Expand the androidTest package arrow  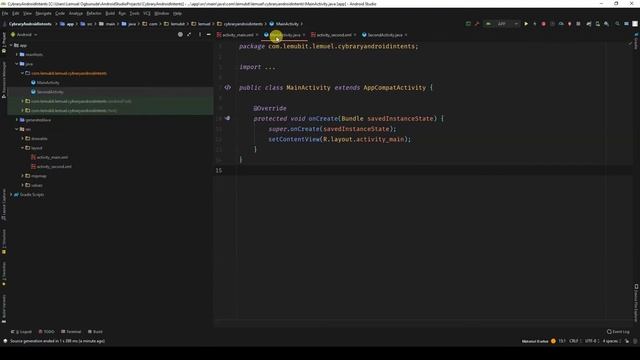[22, 101]
